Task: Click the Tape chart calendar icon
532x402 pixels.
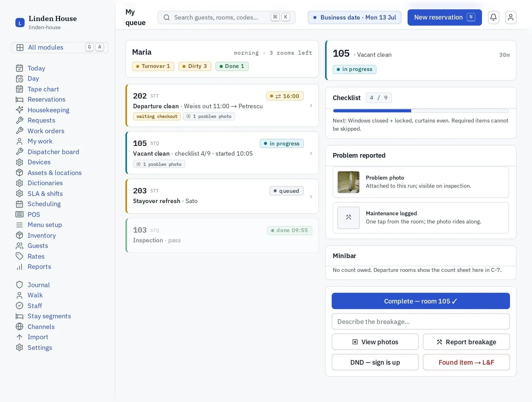Action: [x=20, y=89]
